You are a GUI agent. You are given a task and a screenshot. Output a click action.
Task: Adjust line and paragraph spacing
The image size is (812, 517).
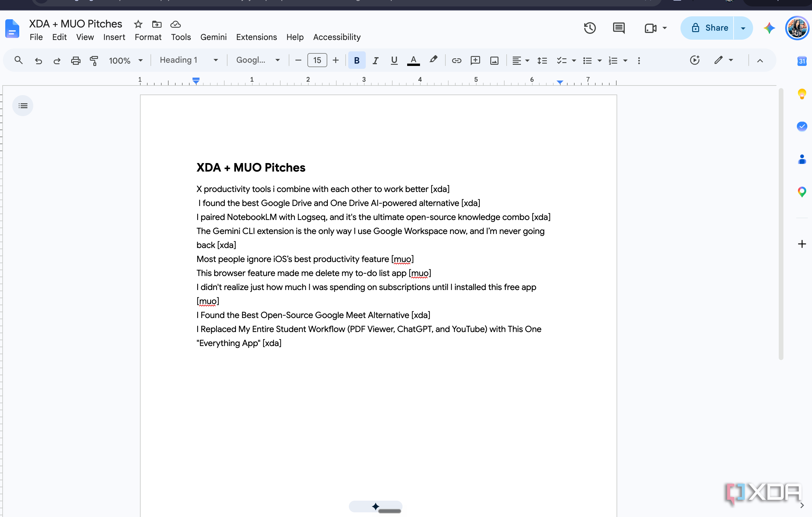pos(542,60)
